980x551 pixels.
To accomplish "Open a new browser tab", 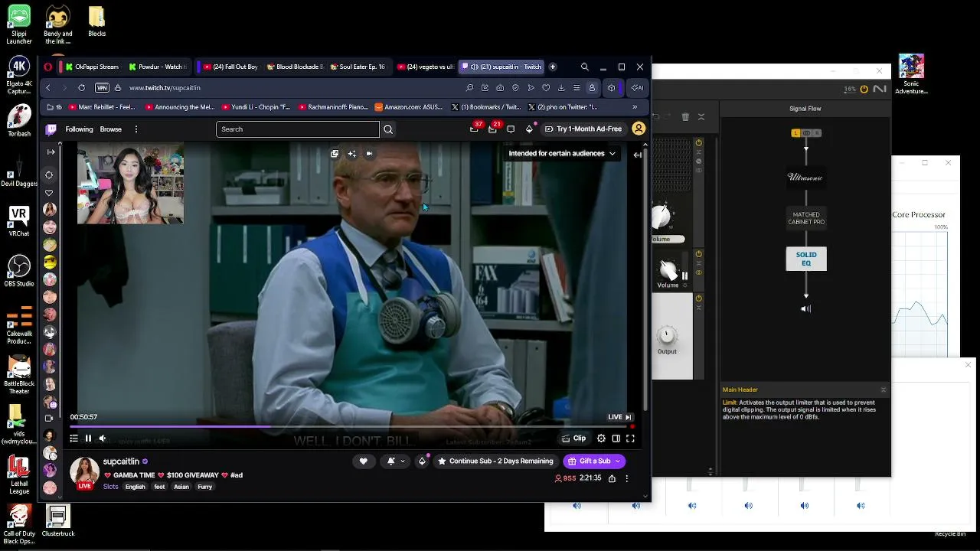I will 553,67.
